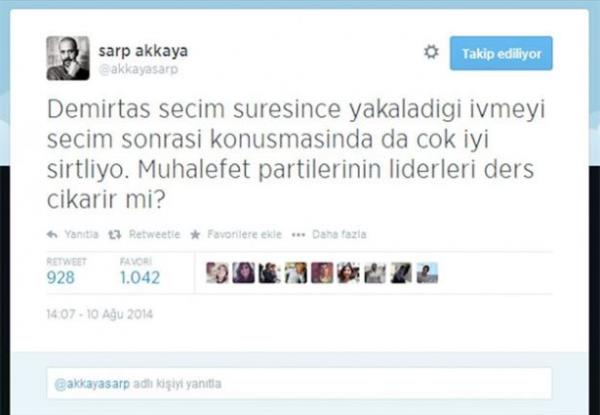View the 928 retweets count
Screen dimensions: 600x415
[60, 278]
